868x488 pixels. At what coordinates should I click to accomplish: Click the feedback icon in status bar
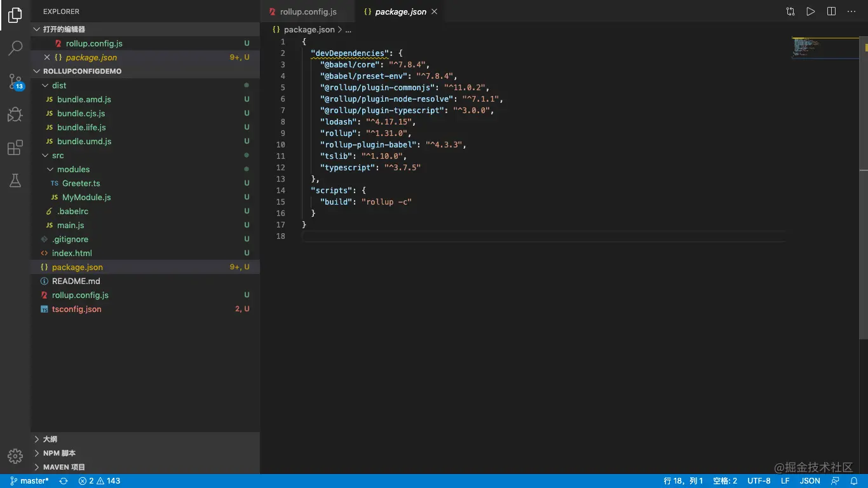click(835, 481)
